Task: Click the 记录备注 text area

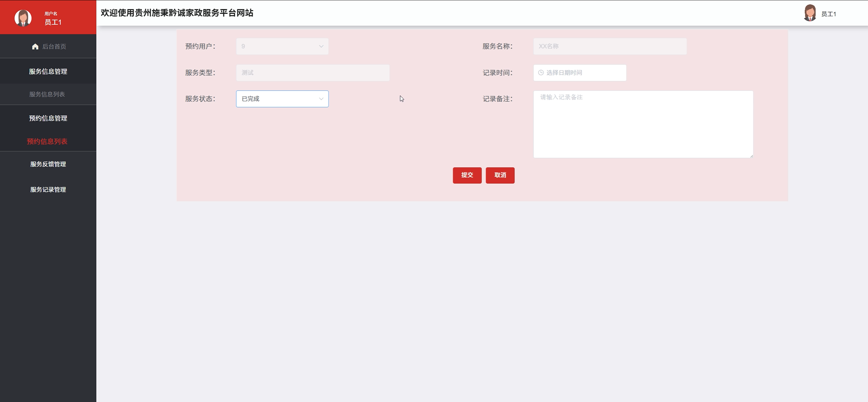Action: pyautogui.click(x=643, y=124)
